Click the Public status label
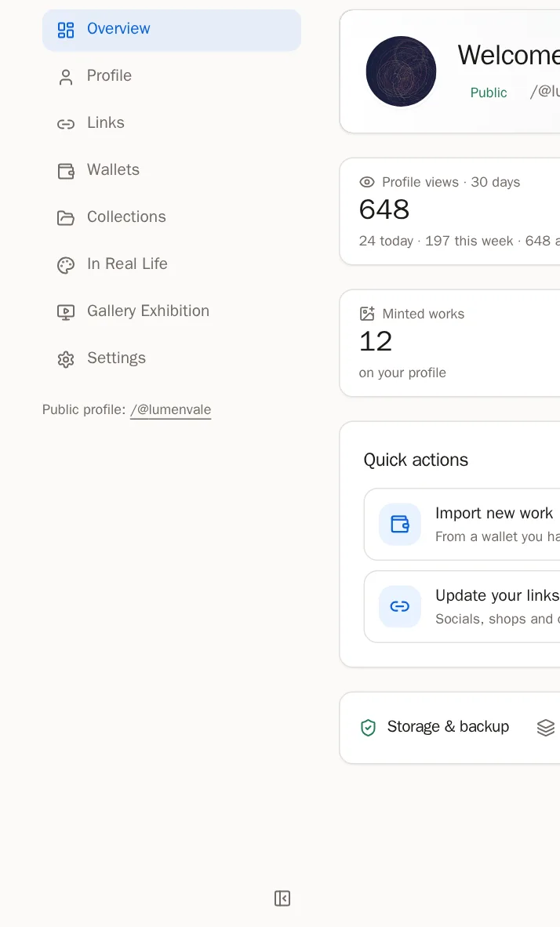This screenshot has width=560, height=927. (x=489, y=93)
